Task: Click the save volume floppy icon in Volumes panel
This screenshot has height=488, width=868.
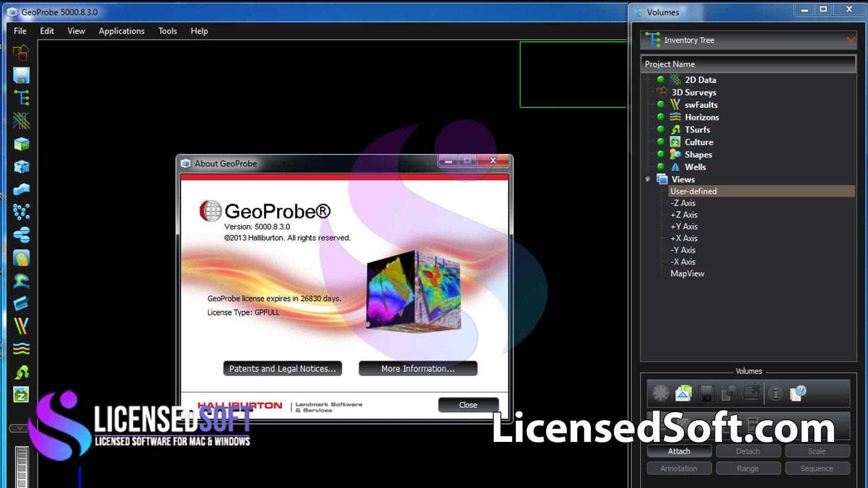Action: (706, 393)
